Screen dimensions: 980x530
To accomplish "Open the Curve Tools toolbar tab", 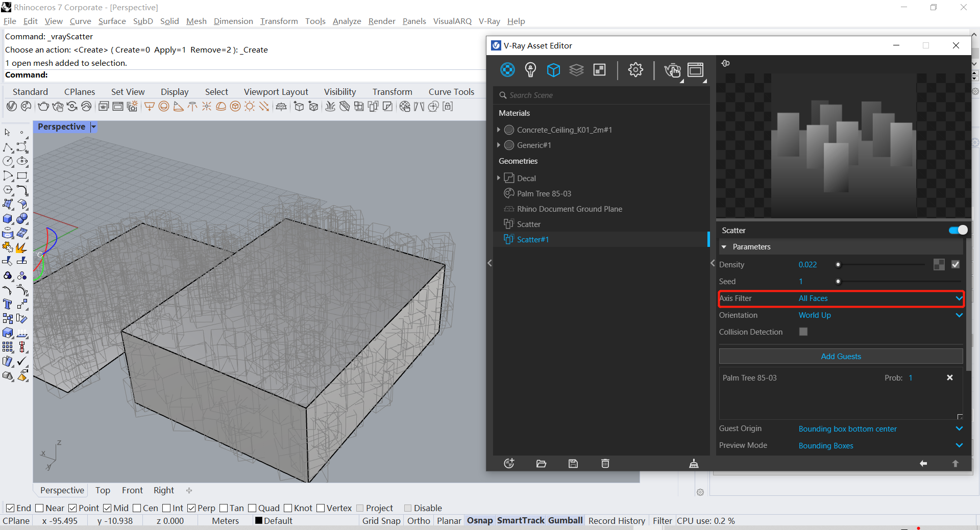I will [x=451, y=92].
